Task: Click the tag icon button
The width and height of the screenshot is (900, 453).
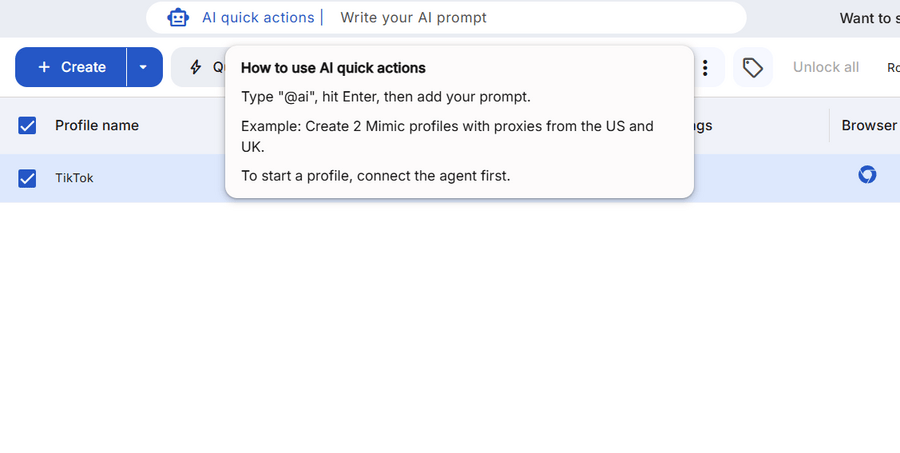Action: pyautogui.click(x=753, y=67)
